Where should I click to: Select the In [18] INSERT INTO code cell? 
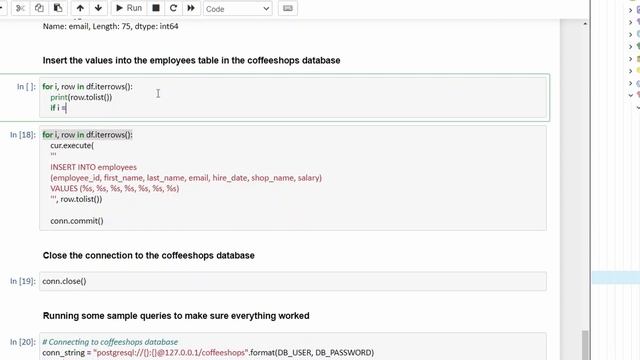click(293, 178)
